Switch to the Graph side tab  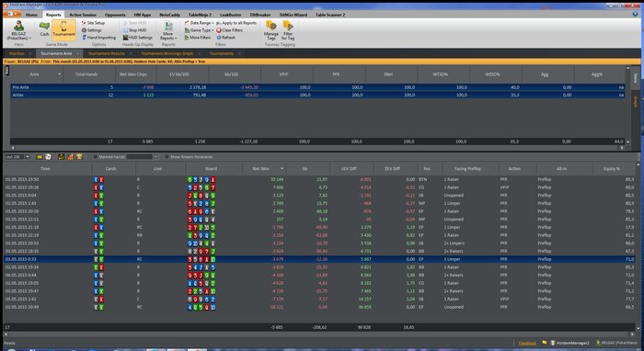click(635, 102)
